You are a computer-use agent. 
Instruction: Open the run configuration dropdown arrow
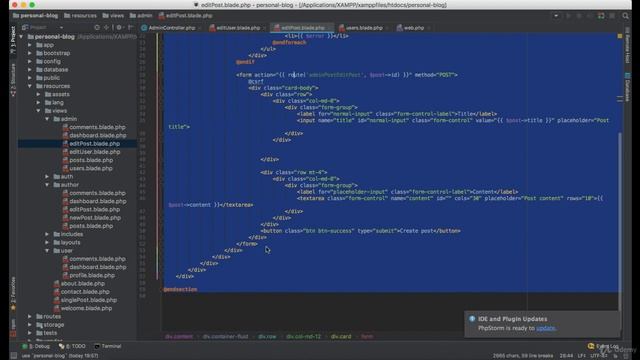pyautogui.click(x=556, y=16)
